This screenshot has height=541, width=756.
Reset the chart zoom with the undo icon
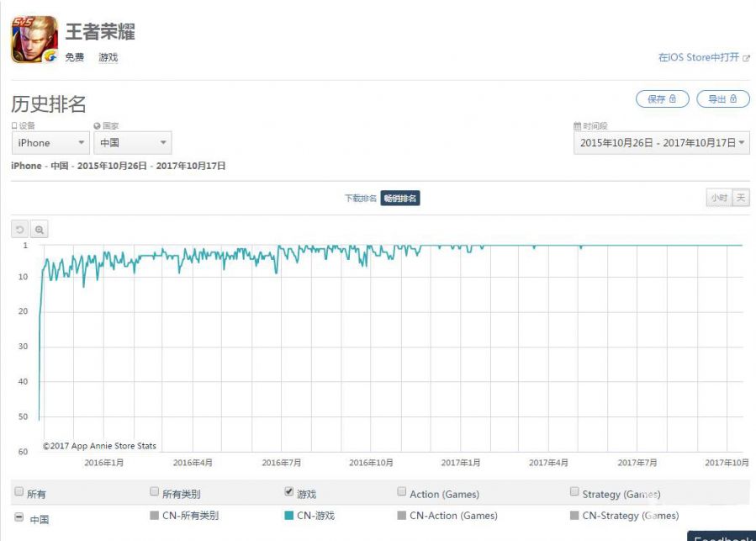[x=20, y=229]
